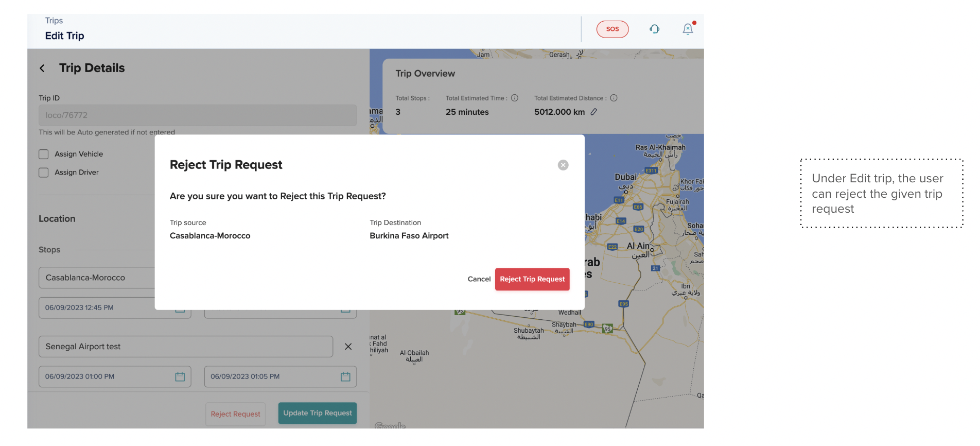Tick the Assign Driver checkbox
The height and width of the screenshot is (446, 980).
point(44,173)
